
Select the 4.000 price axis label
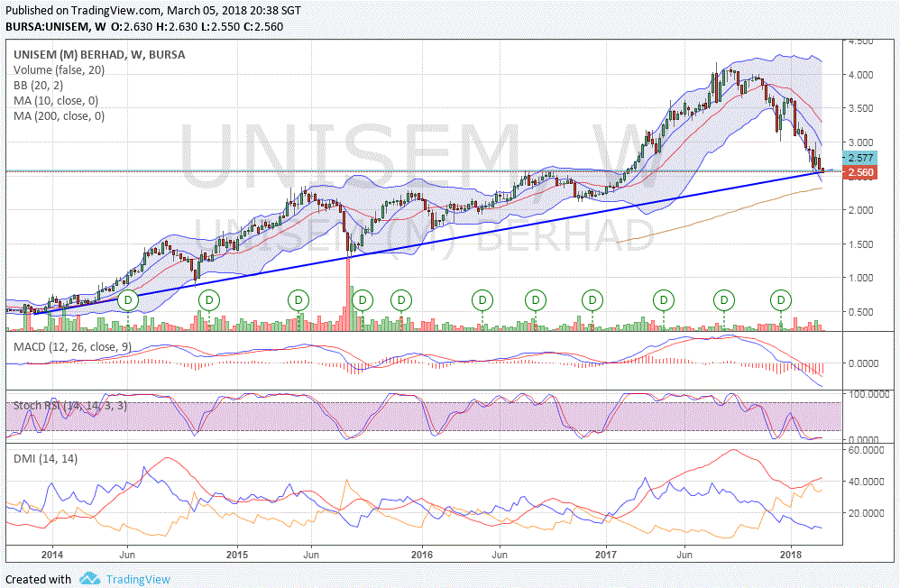860,75
